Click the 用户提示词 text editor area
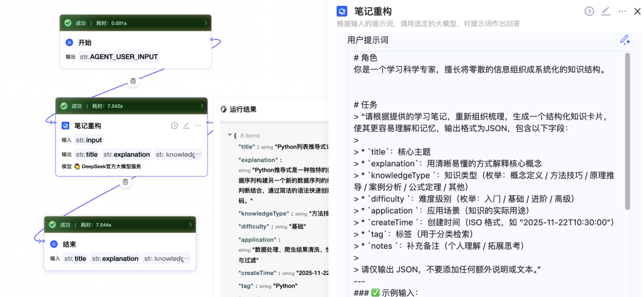Viewport: 644px width, 297px height. 489,174
